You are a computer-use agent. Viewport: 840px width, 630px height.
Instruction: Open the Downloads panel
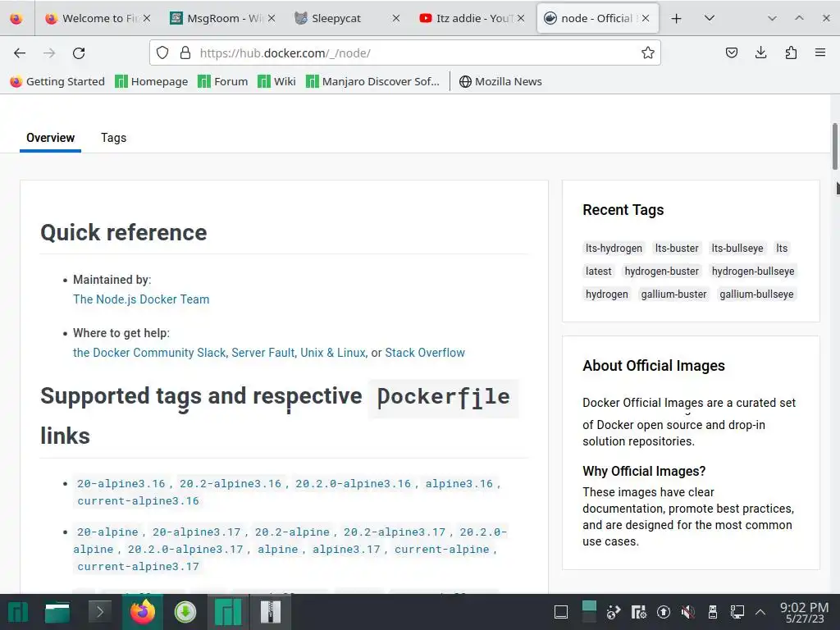pos(760,52)
